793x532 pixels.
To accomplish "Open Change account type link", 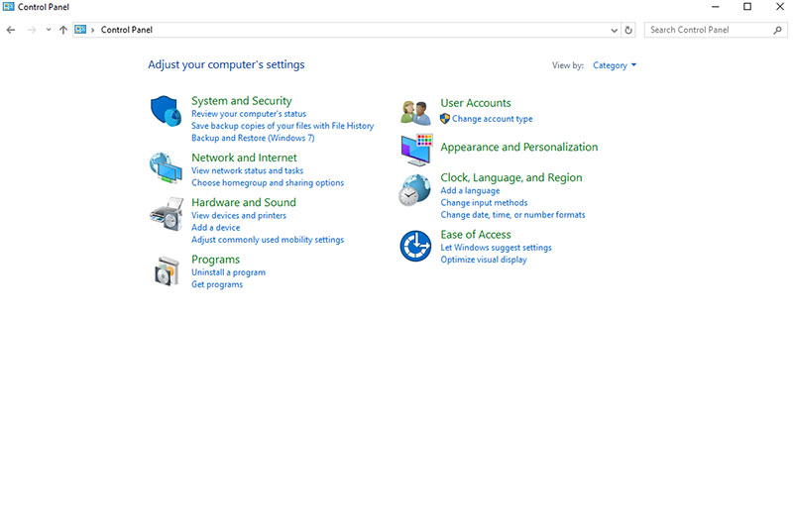I will 492,119.
